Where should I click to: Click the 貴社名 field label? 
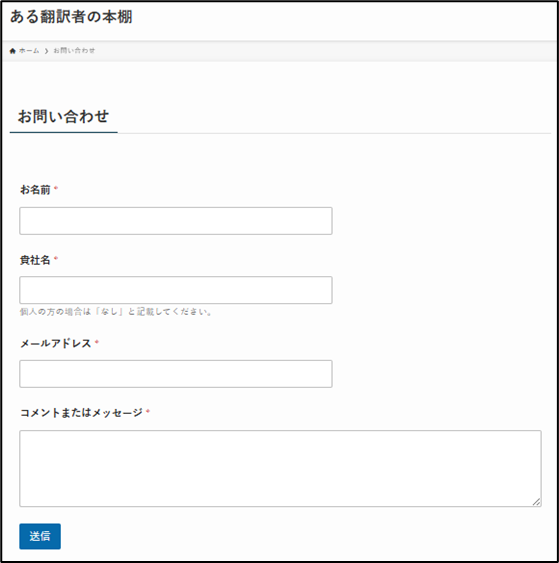35,260
